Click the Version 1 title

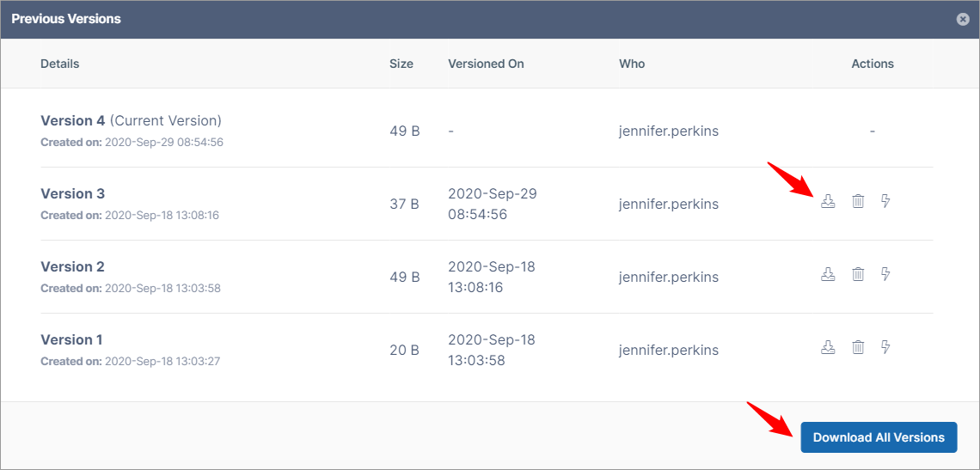click(72, 339)
